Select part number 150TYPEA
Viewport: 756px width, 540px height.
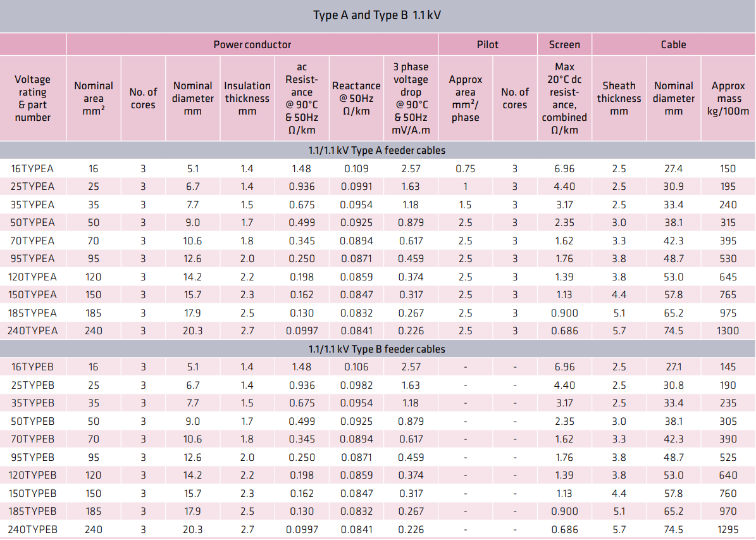32,295
